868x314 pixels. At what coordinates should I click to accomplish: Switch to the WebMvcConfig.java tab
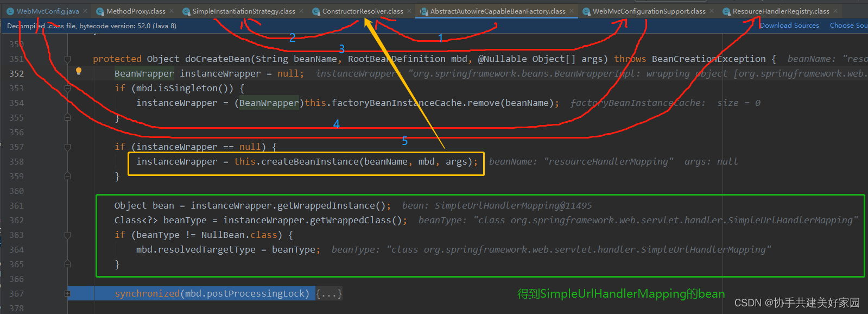pos(47,11)
